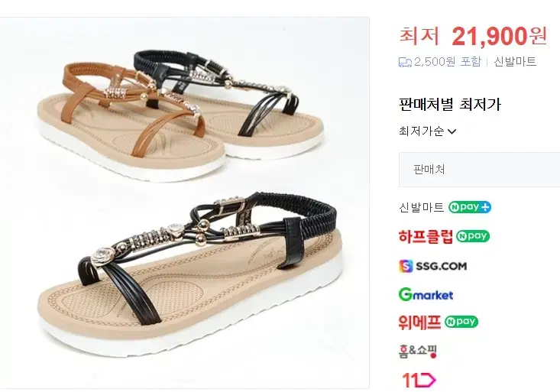Click the chevron arrow next to 최저가순

pos(452,131)
